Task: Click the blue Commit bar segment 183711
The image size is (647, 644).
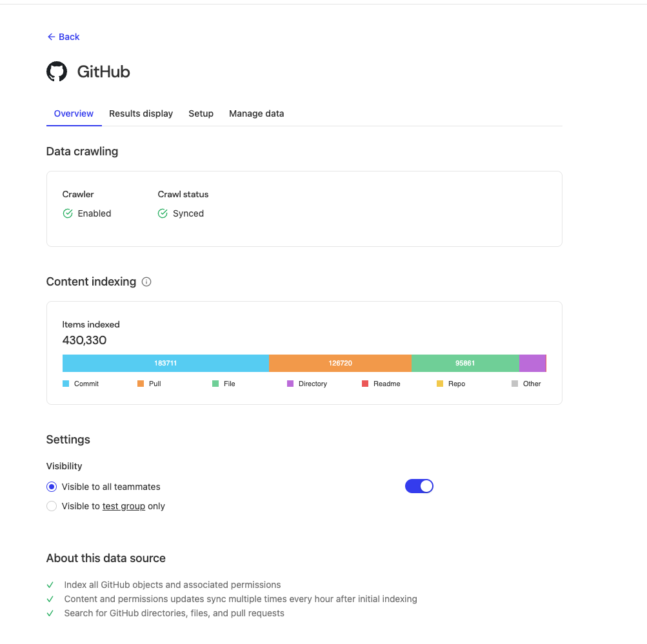Action: (x=166, y=363)
